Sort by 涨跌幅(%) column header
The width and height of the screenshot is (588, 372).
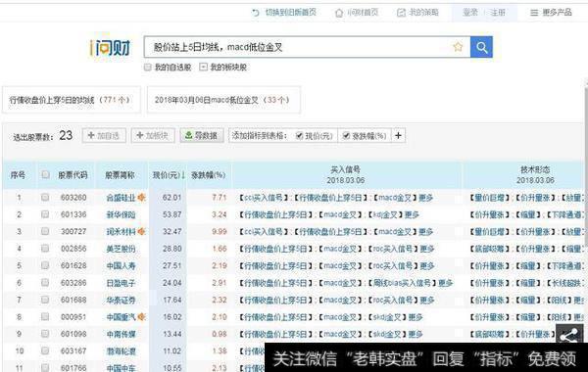(x=209, y=175)
